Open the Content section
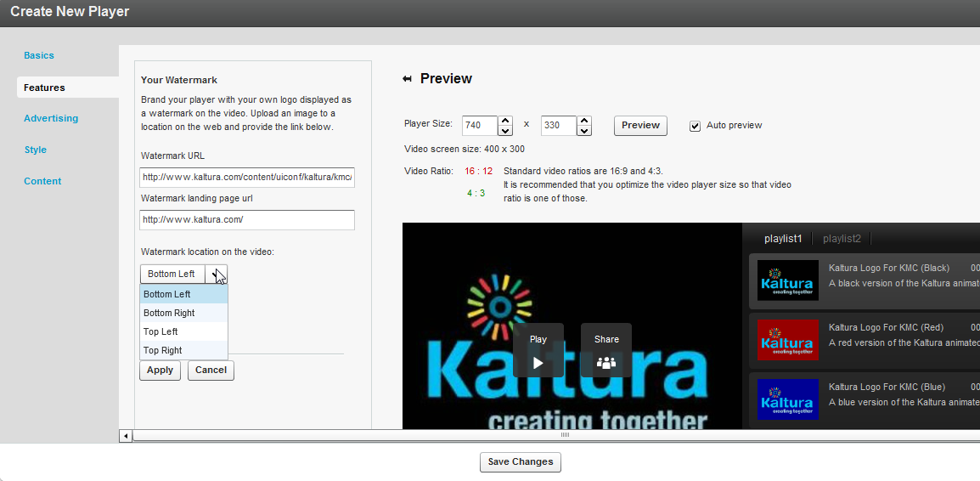980x481 pixels. [42, 181]
